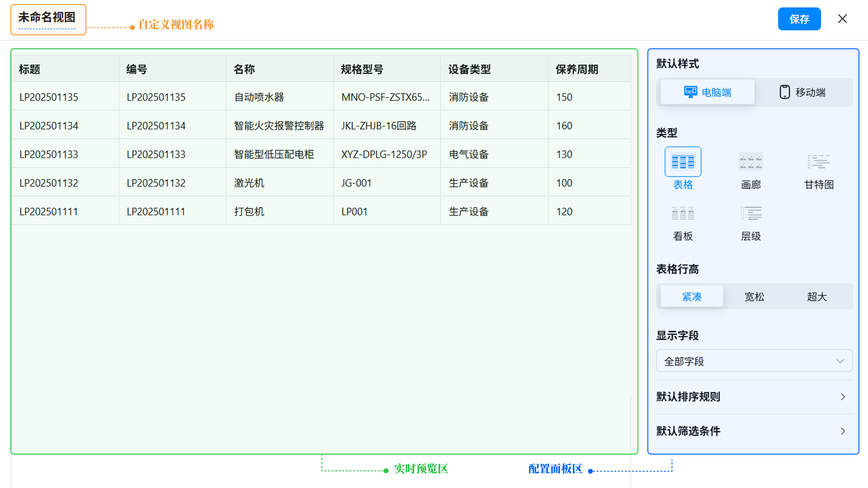Image resolution: width=868 pixels, height=488 pixels.
Task: Click the 保养周期 column header
Action: tap(577, 69)
